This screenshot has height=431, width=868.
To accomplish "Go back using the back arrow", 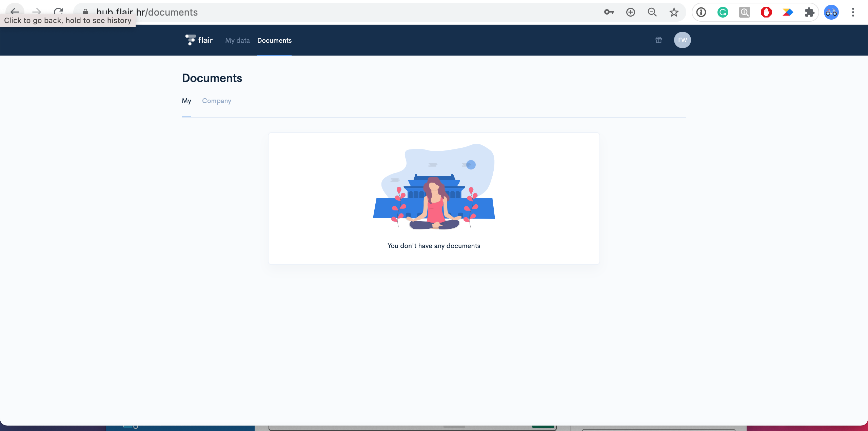I will click(x=15, y=12).
